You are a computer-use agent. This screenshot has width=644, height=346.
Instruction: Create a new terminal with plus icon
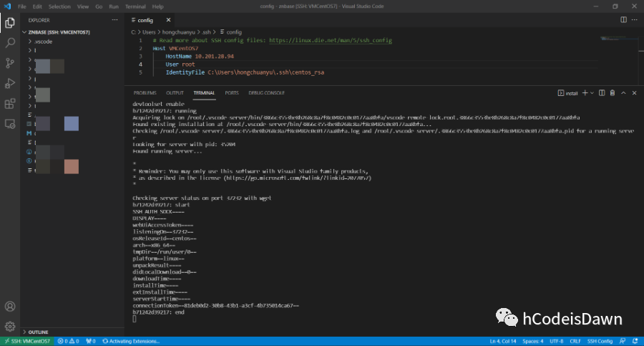585,93
